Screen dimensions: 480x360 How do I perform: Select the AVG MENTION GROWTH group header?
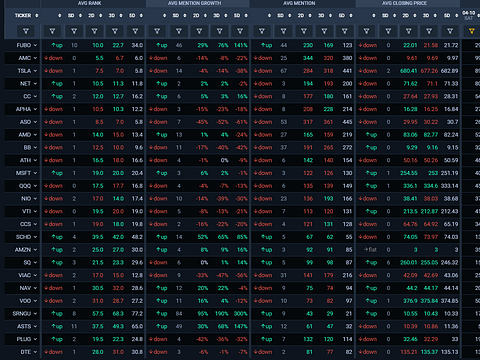click(x=194, y=3)
